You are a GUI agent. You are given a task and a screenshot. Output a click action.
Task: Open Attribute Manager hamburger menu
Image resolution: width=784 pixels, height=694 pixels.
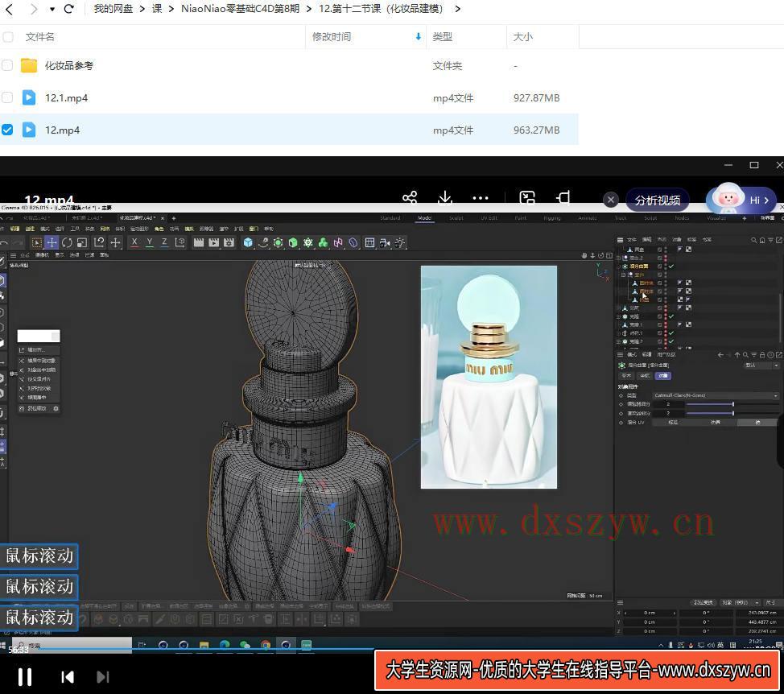pos(620,354)
